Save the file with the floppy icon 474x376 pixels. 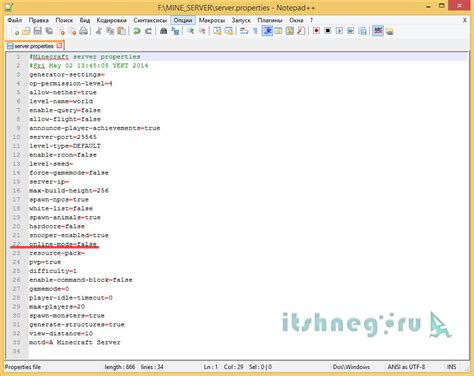[x=38, y=31]
